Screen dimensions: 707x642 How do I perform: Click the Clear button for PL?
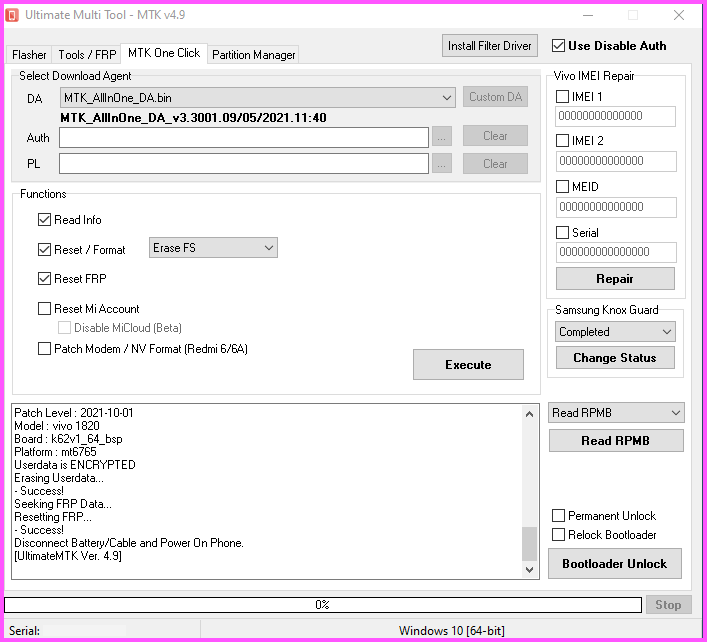point(495,164)
